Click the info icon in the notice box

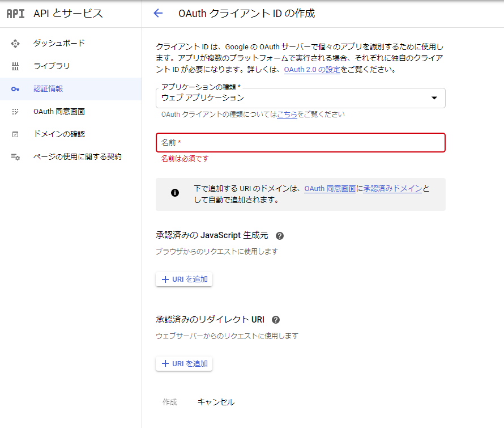coord(174,193)
